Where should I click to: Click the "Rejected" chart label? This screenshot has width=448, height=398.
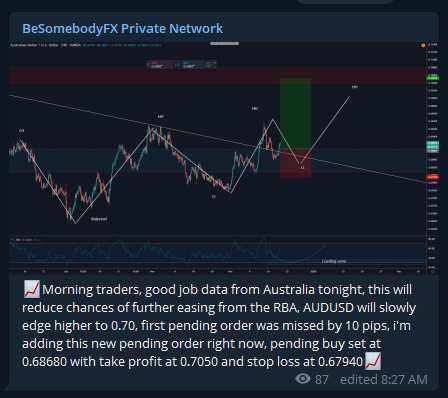(x=99, y=219)
